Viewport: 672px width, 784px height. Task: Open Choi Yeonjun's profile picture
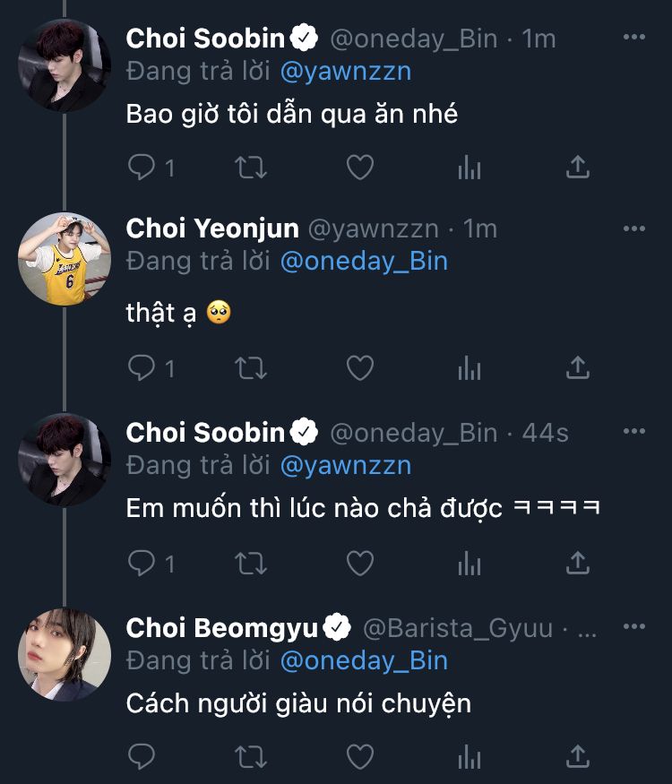[64, 259]
